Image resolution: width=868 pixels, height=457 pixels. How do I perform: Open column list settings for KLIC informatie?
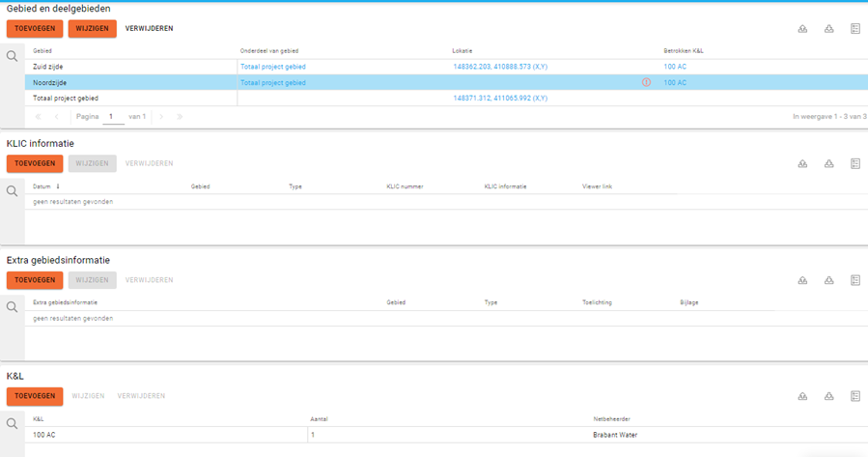pos(855,164)
